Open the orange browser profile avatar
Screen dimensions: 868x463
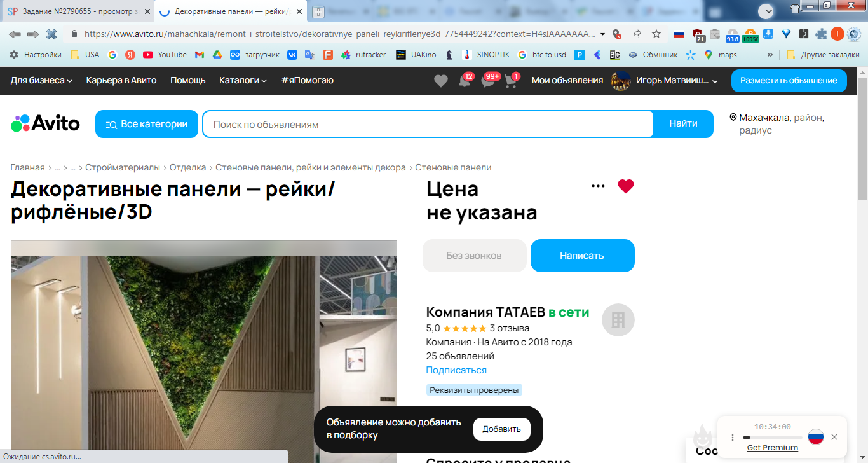(x=837, y=34)
